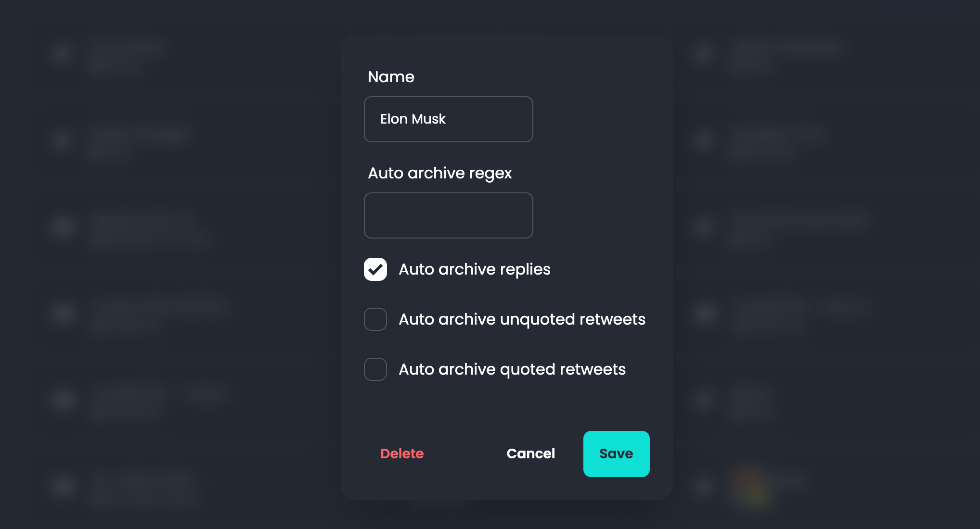Click the white checkmark icon beside replies
This screenshot has height=529, width=980.
tap(375, 270)
